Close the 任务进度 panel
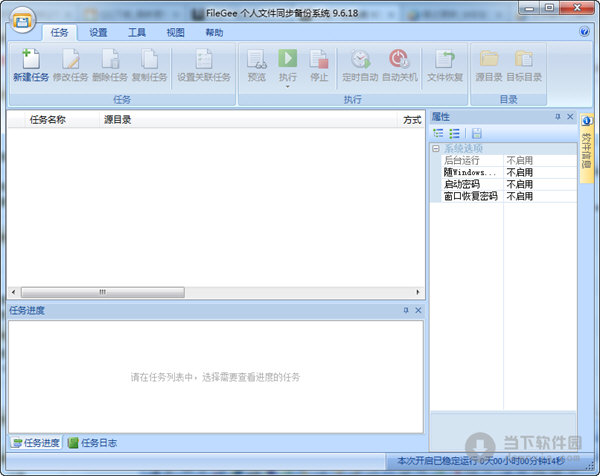600x476 pixels. pos(418,310)
